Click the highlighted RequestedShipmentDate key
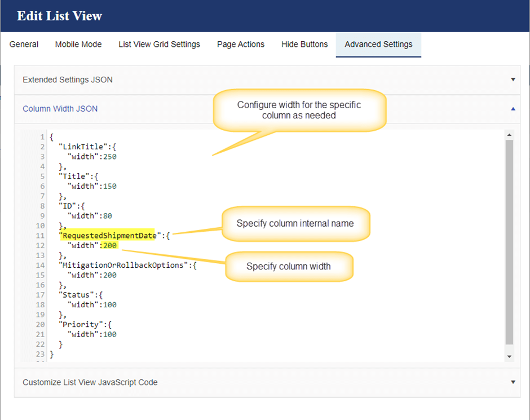 coord(109,236)
